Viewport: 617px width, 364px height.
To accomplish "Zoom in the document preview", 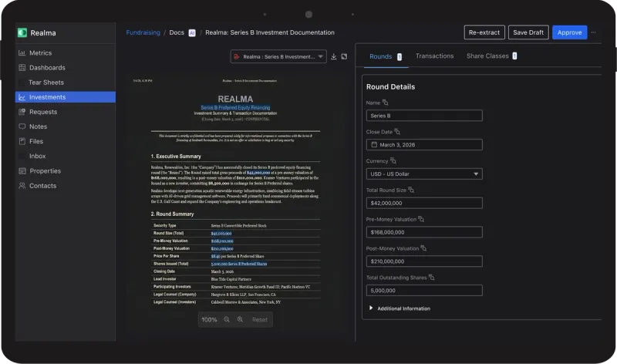I will coord(240,319).
